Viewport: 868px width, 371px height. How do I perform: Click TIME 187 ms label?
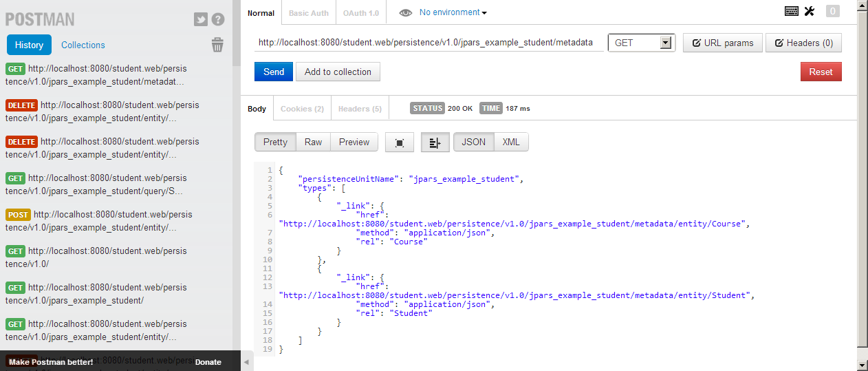click(x=505, y=108)
